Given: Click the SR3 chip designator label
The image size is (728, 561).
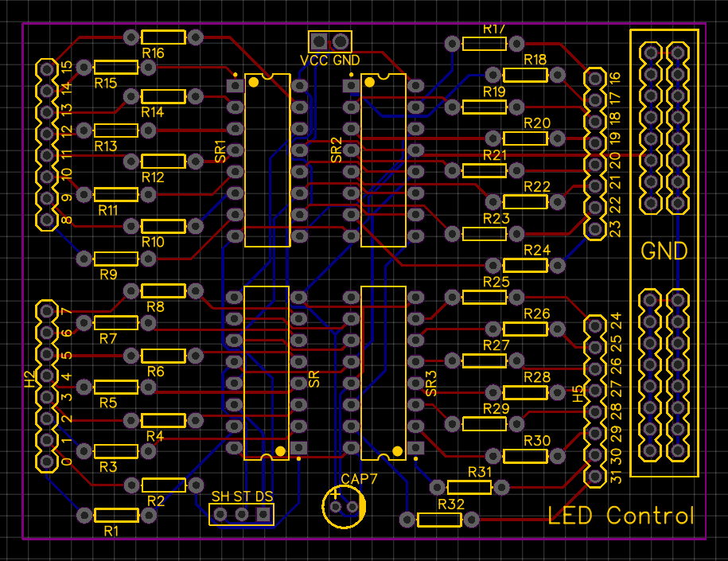Looking at the screenshot, I should (x=431, y=383).
